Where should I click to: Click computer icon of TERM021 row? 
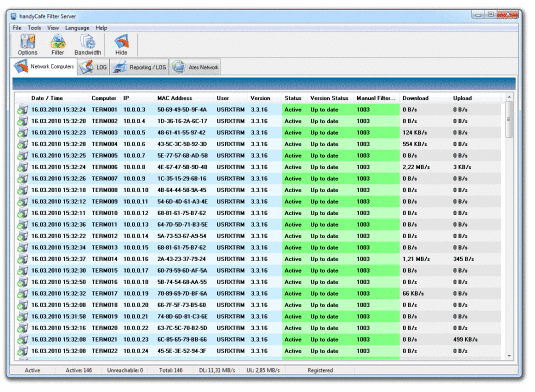tap(23, 340)
